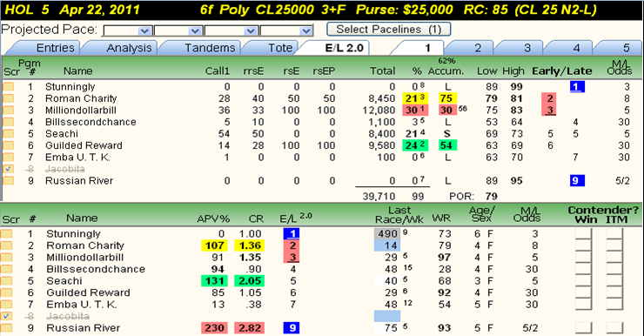Viewport: 644px width, 336px height.
Task: Click red Early marker 3 for Milliondollarbill in top table
Action: tap(549, 110)
